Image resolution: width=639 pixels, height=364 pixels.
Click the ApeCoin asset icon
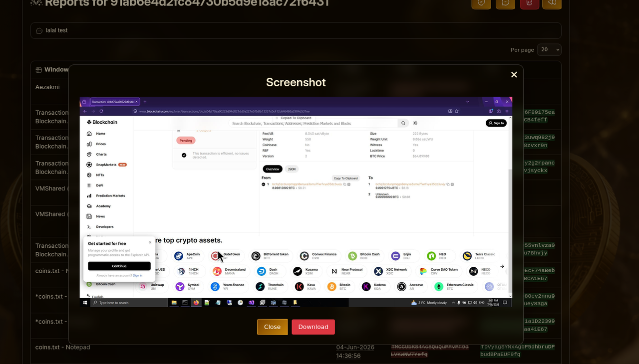click(179, 256)
